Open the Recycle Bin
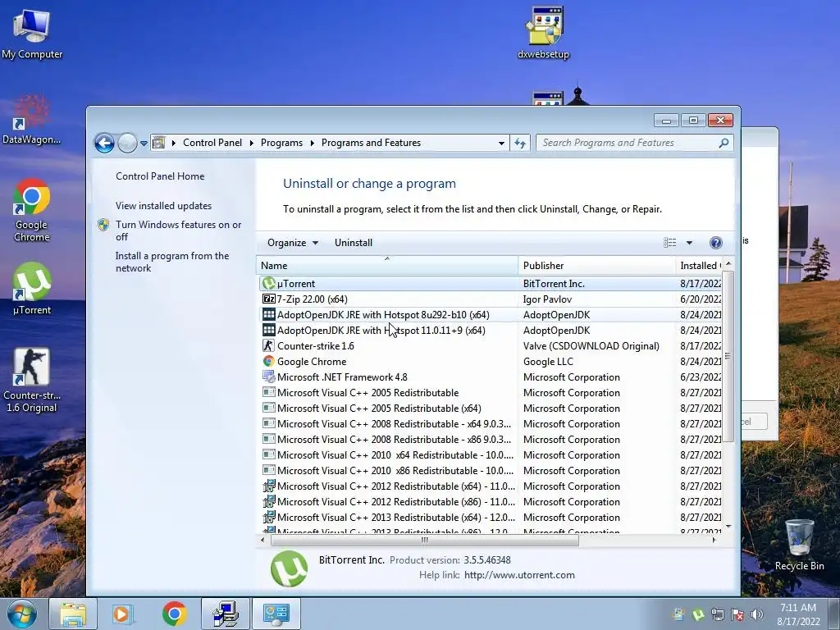840x630 pixels. point(799,545)
